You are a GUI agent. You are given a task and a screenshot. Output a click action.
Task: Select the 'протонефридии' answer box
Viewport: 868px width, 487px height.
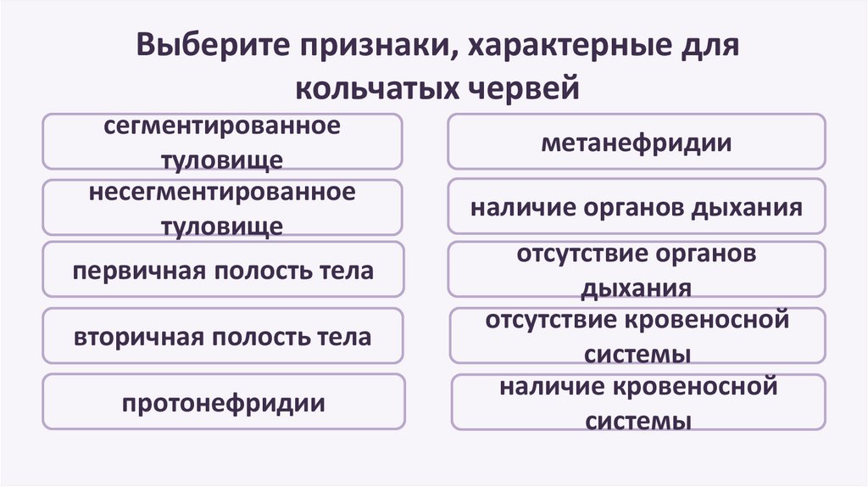pyautogui.click(x=223, y=401)
